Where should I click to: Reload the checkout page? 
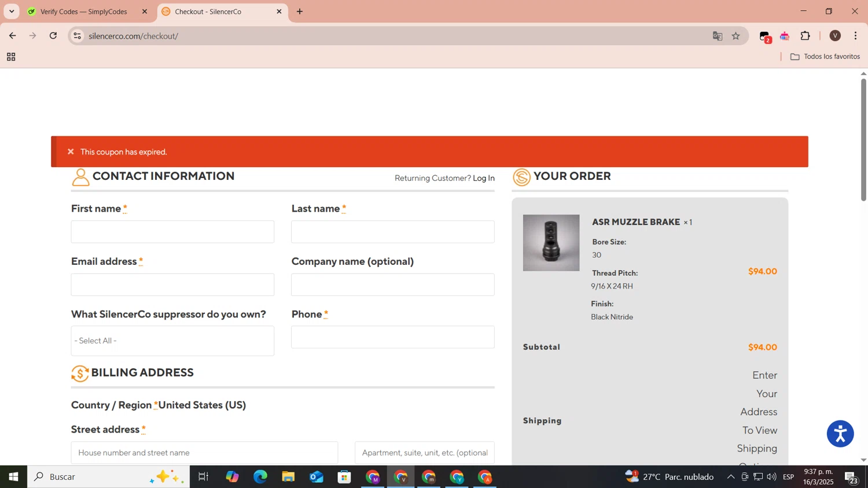click(x=53, y=36)
